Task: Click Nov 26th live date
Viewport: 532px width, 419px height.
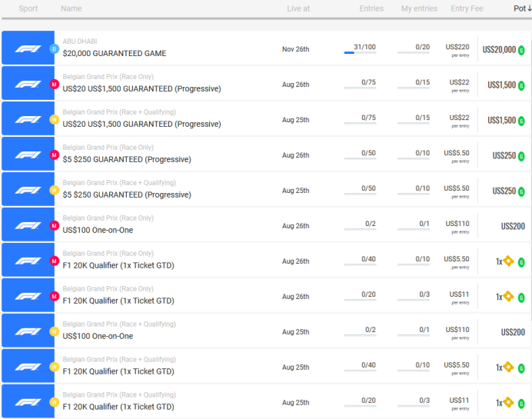Action: [x=295, y=49]
